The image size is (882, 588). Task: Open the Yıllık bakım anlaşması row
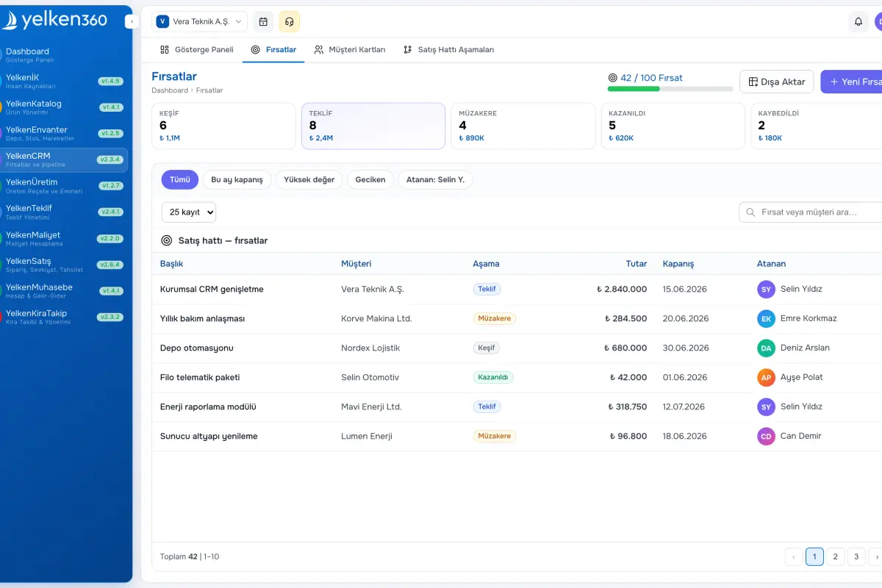coord(517,318)
